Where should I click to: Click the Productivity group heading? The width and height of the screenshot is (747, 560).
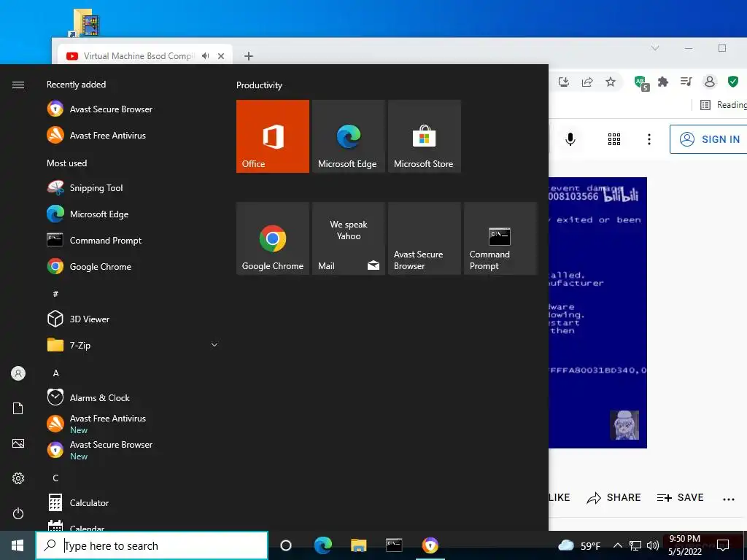coord(259,85)
